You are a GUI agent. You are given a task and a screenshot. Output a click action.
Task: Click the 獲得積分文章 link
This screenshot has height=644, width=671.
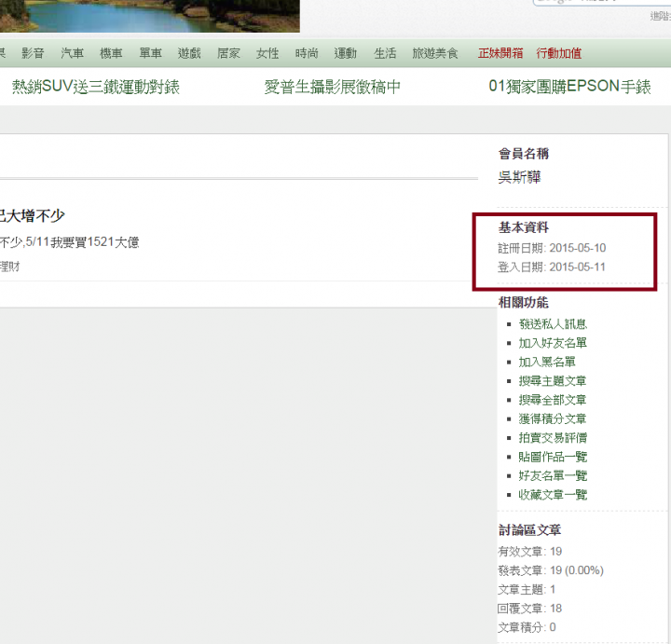[x=553, y=418]
